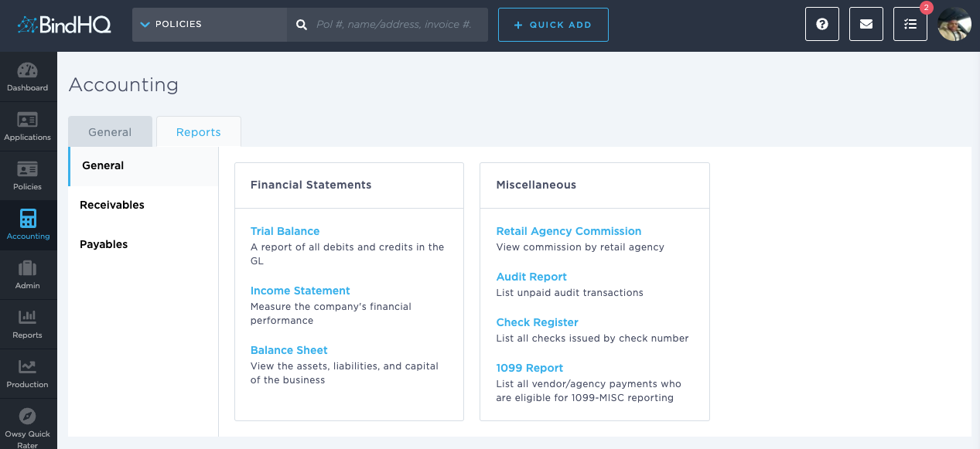Select the Payables report category
The height and width of the screenshot is (449, 980).
tap(104, 244)
